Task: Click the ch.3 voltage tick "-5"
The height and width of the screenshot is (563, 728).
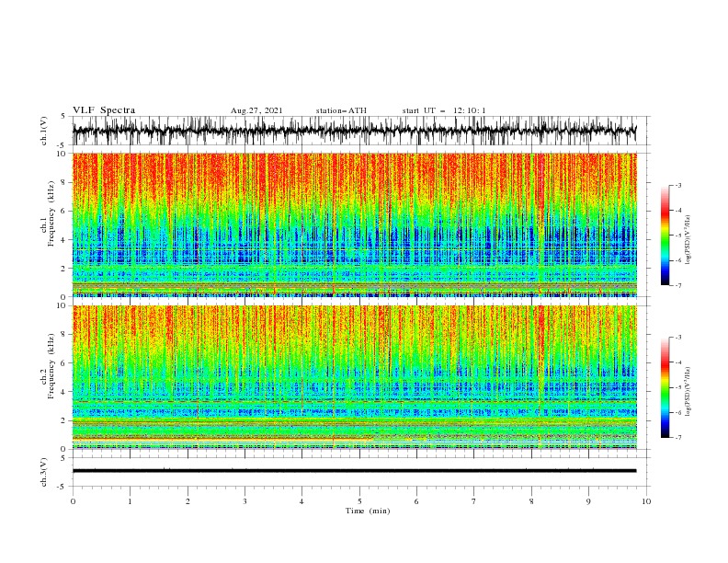Action: coord(63,487)
